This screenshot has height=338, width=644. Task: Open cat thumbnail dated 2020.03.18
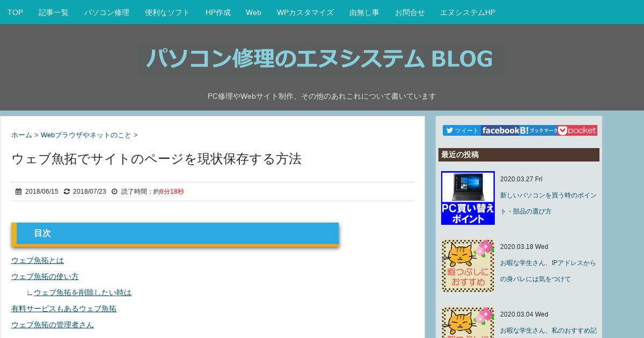tap(468, 266)
